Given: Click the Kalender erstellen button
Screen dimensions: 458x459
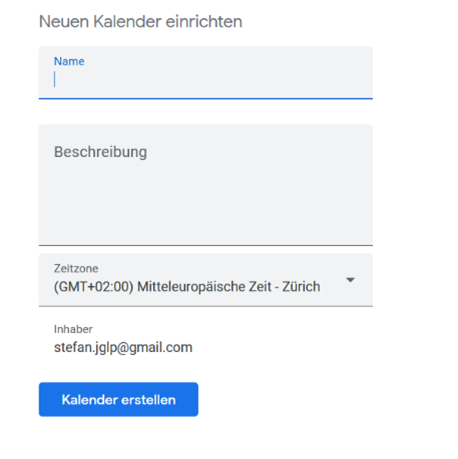Looking at the screenshot, I should click(x=118, y=399).
